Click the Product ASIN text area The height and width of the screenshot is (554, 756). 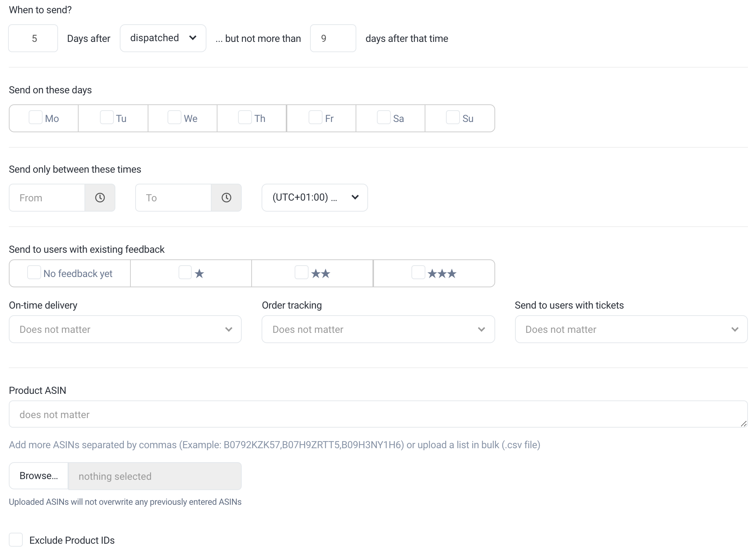[378, 414]
